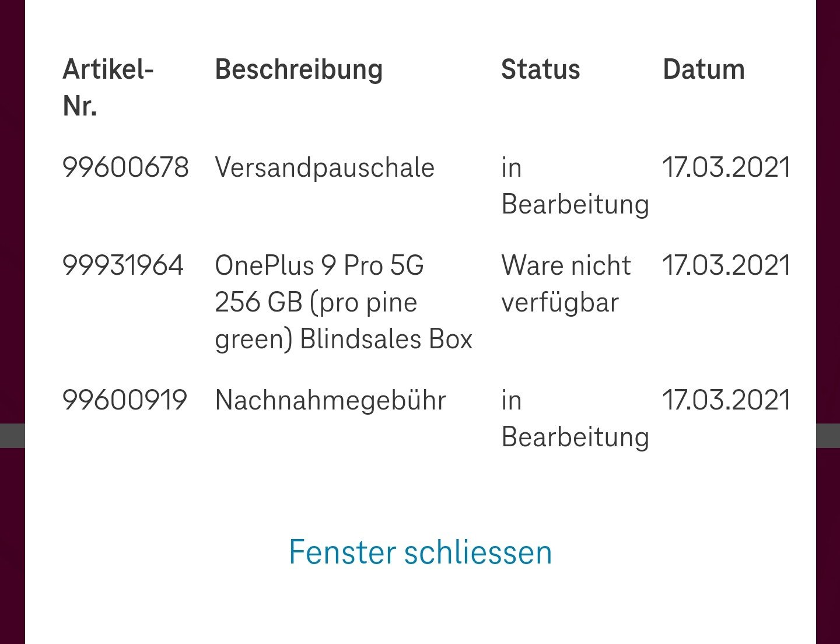Click the Versandpauschale row's in Bearbeitung status
Image resolution: width=840 pixels, height=644 pixels.
[575, 186]
